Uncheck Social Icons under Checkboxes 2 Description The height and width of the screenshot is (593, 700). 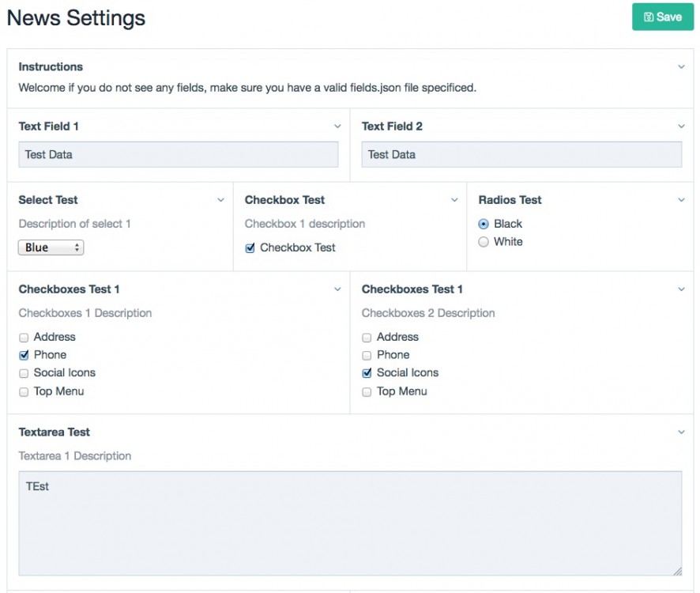[x=367, y=373]
